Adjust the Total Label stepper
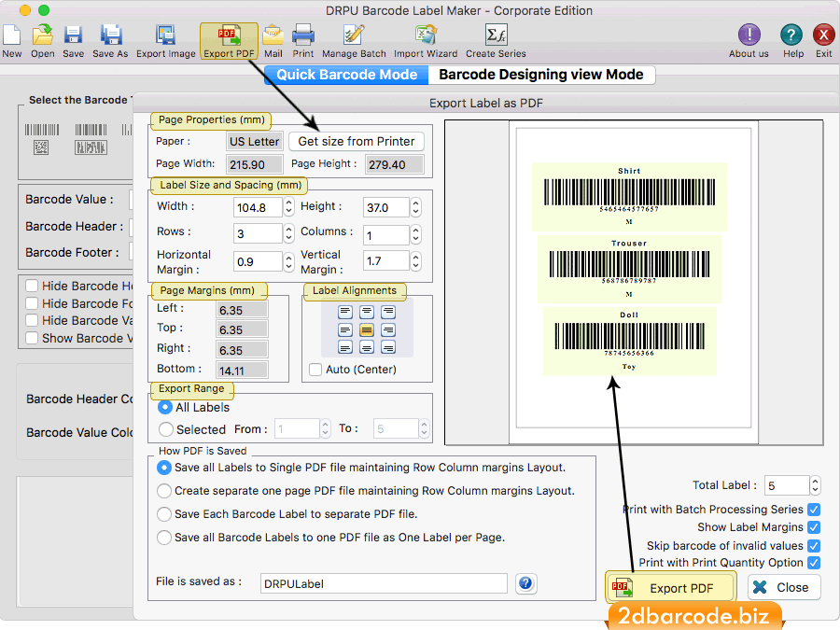Viewport: 840px width, 630px height. pyautogui.click(x=815, y=485)
